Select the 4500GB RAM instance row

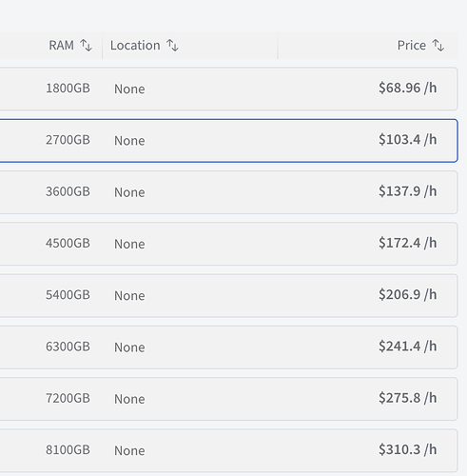click(x=228, y=244)
